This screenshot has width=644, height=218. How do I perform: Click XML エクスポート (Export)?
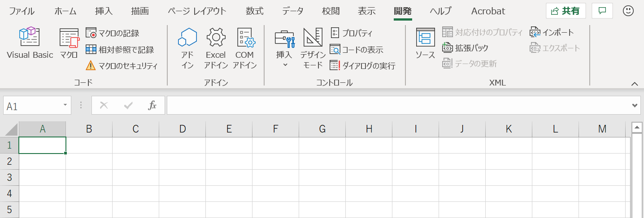point(555,48)
